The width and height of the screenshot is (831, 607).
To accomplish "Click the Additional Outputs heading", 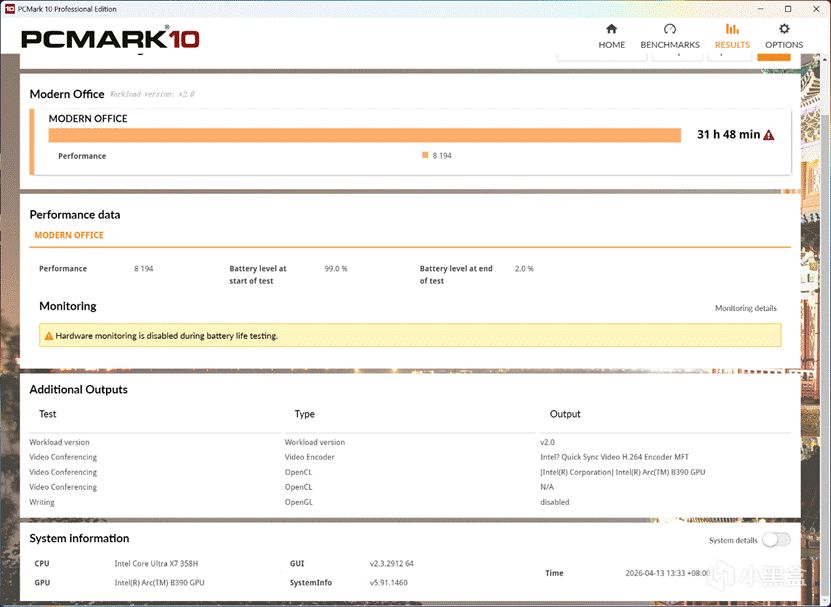I will [78, 390].
